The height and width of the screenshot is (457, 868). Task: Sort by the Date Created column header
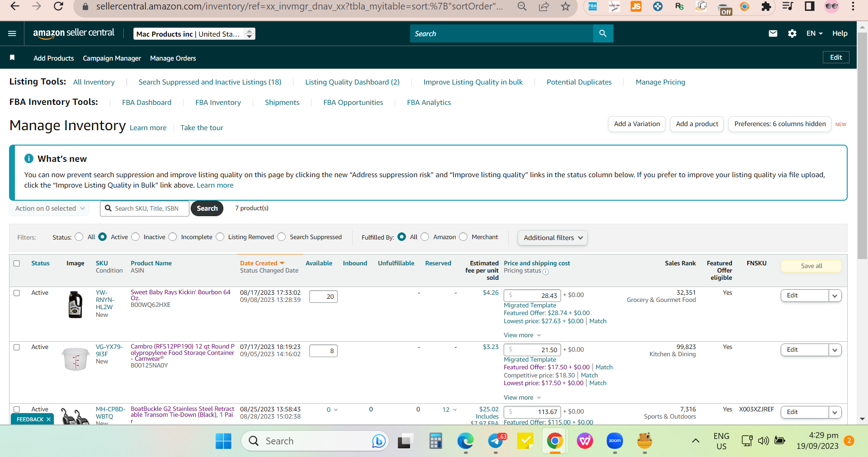[262, 263]
